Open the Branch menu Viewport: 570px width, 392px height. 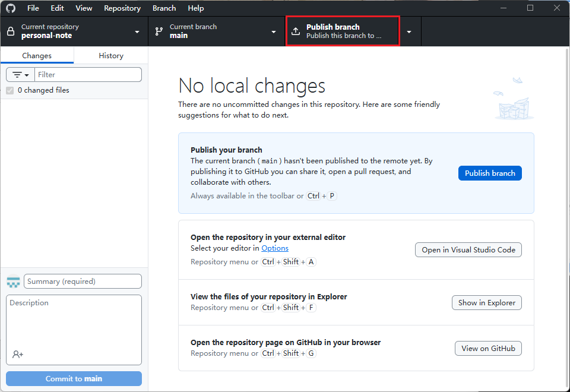pos(164,8)
